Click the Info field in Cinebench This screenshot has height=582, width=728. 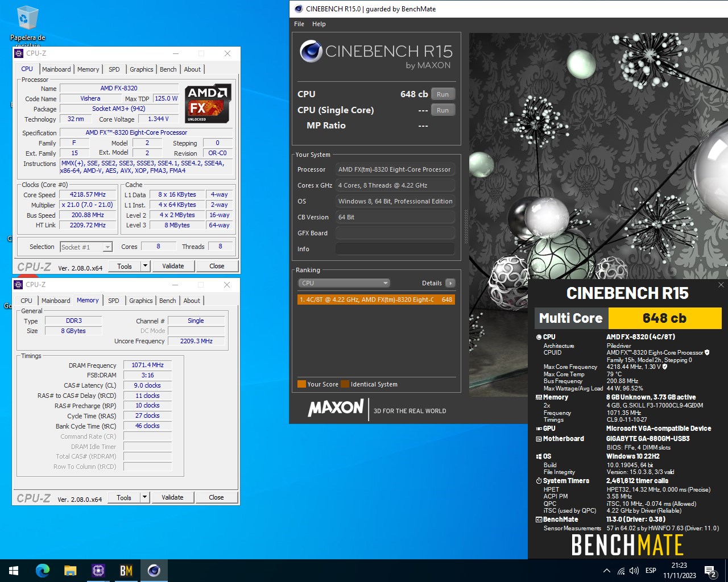(x=395, y=249)
